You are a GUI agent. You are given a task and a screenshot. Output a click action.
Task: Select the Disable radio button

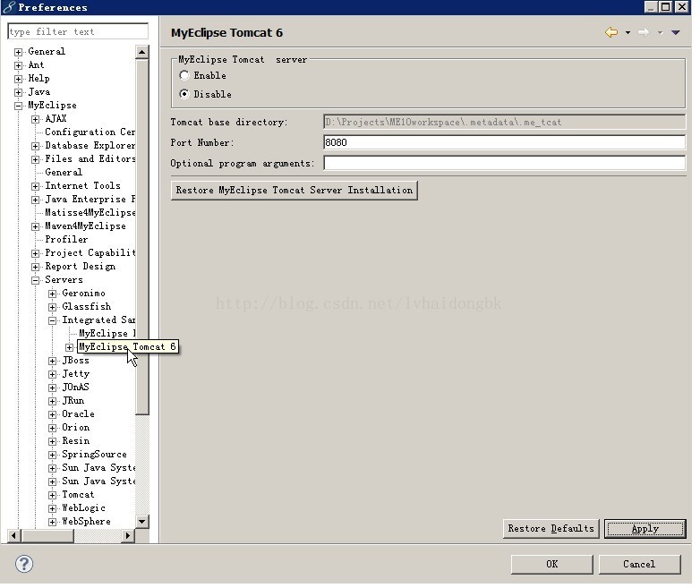[184, 94]
